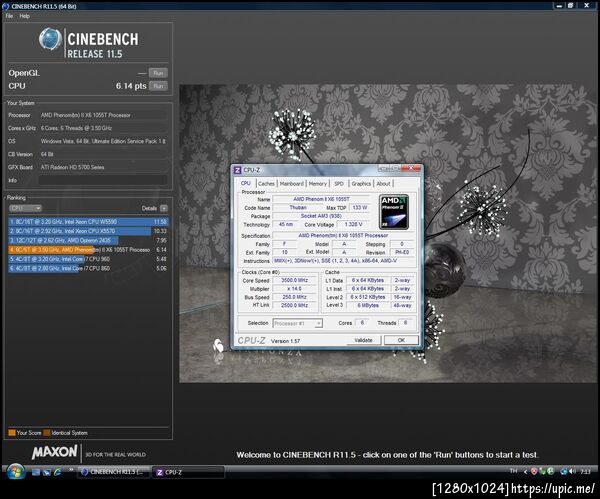Run the OpenGL benchmark test
The image size is (600, 499).
click(x=158, y=73)
